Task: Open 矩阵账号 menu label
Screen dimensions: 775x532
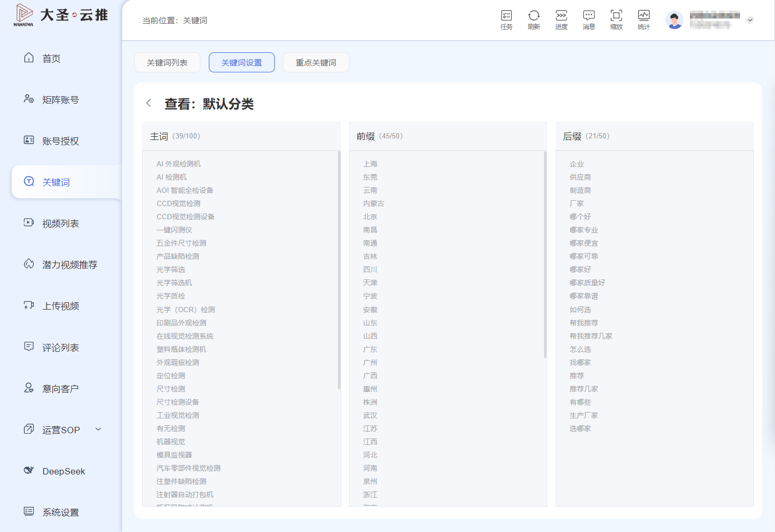Action: click(x=61, y=100)
